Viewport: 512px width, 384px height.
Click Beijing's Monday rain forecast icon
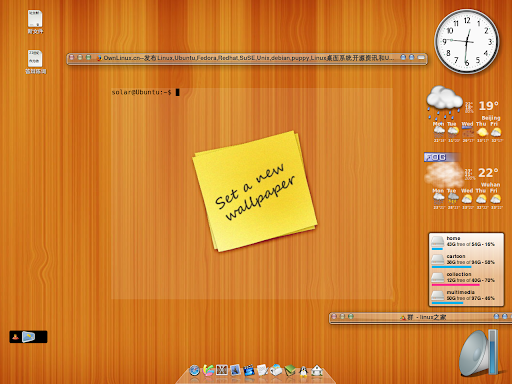coord(439,132)
